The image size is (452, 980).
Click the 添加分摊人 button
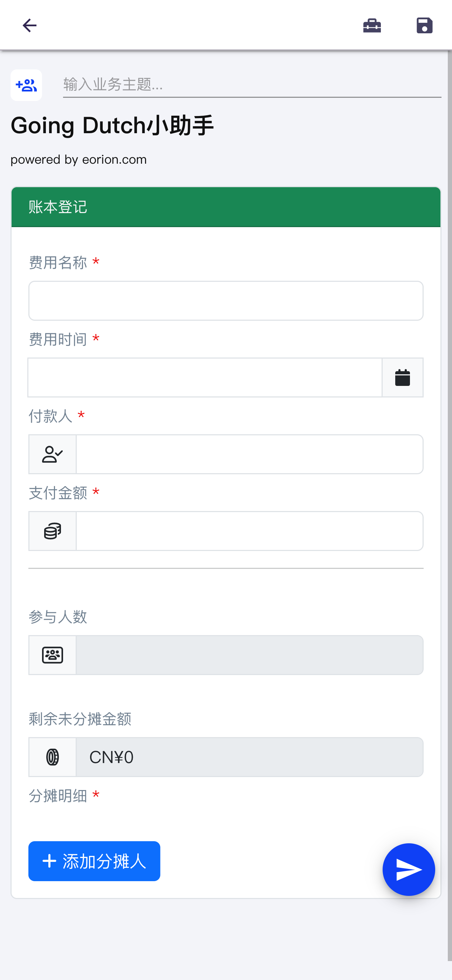tap(94, 861)
